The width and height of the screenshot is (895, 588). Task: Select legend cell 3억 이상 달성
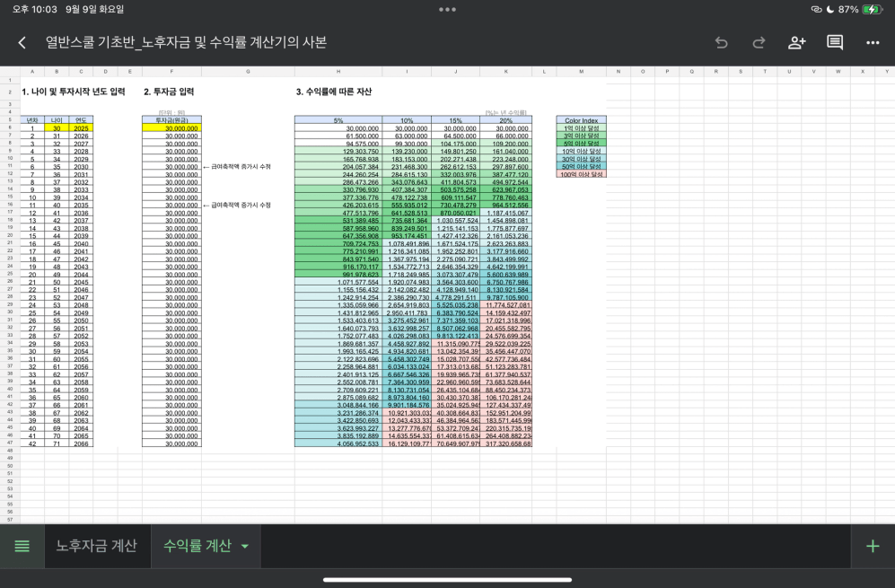(581, 136)
